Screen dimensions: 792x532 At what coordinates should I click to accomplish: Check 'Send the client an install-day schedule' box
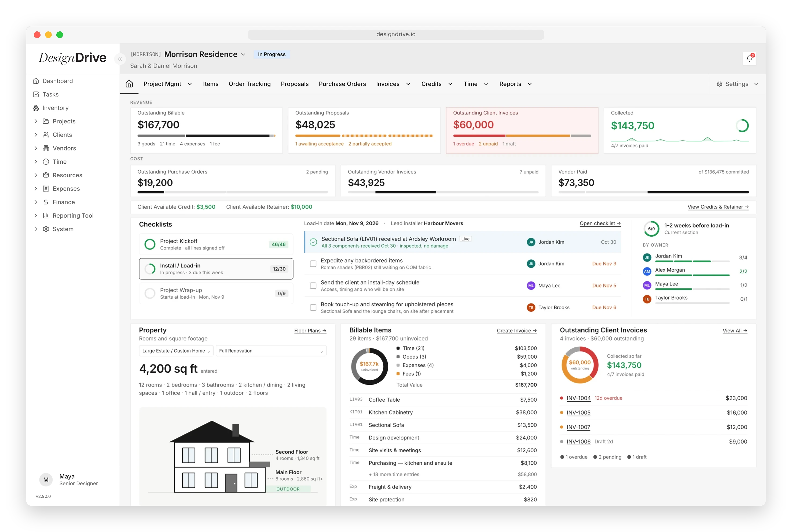(313, 286)
